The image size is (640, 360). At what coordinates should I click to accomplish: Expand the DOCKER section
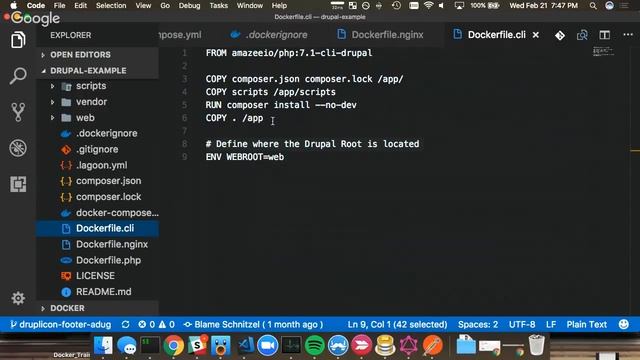97,308
